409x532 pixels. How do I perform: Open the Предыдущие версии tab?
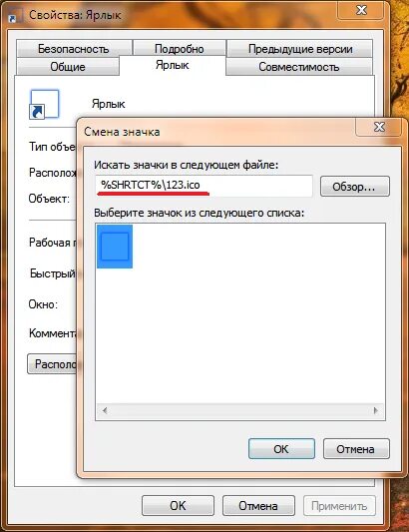[x=300, y=49]
